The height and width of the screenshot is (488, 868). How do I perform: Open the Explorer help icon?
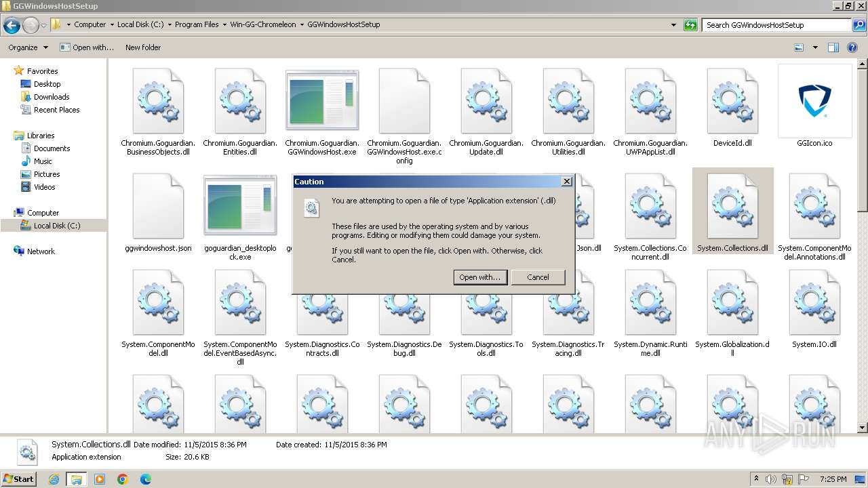click(x=853, y=47)
